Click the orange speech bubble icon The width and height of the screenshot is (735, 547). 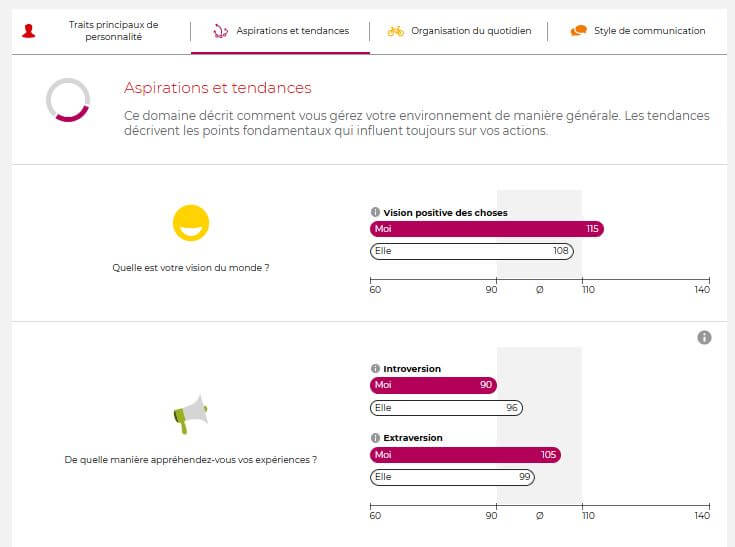(x=578, y=31)
